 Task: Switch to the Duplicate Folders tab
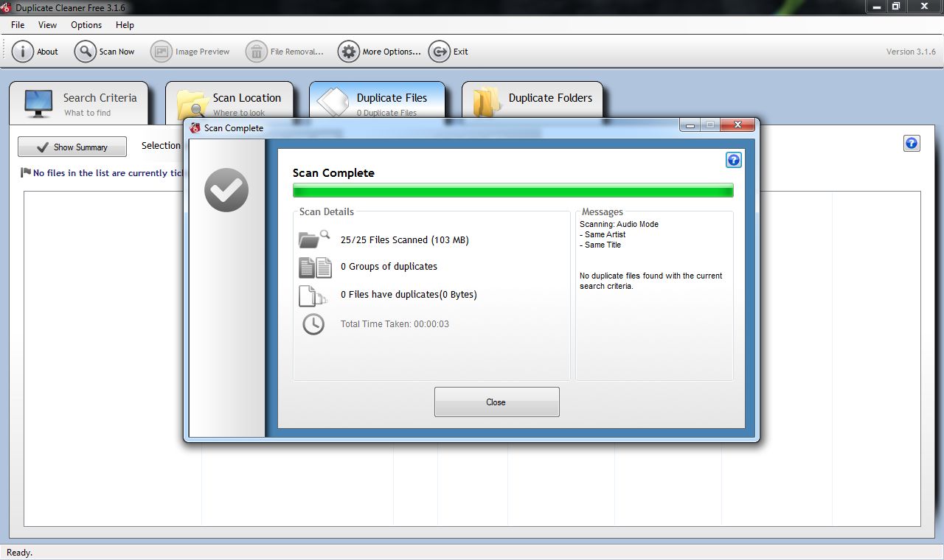(x=532, y=100)
